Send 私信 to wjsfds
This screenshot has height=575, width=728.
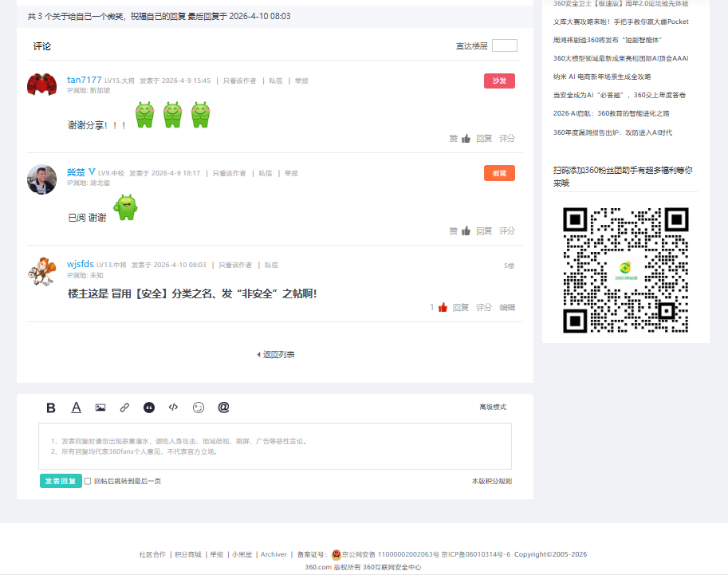pyautogui.click(x=271, y=266)
